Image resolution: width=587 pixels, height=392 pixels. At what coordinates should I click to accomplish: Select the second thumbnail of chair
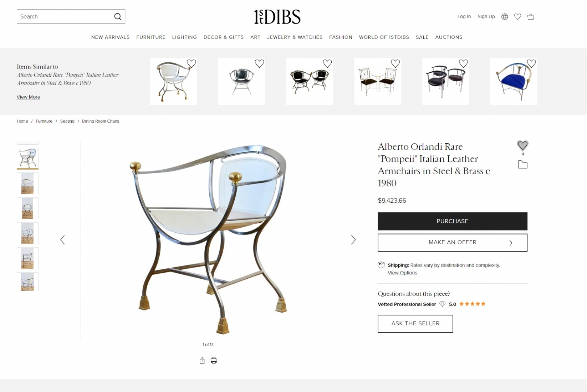click(x=27, y=184)
